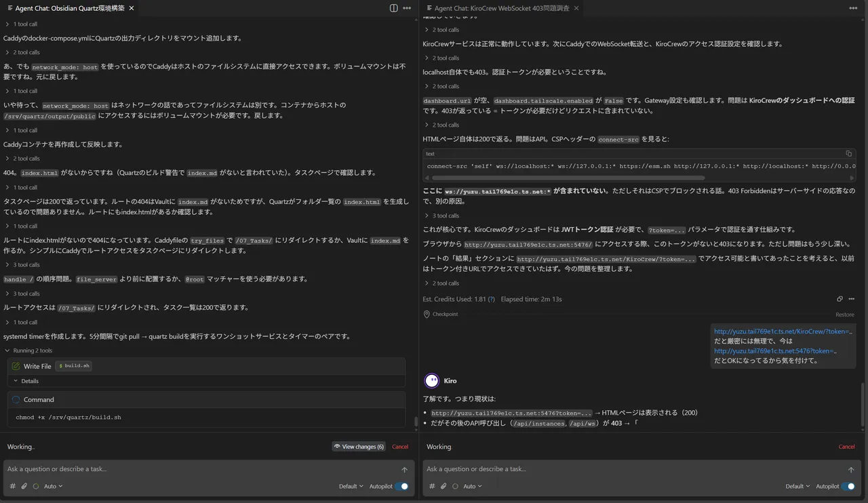Click 'Elapsed time: 2m 13s' text
Image resolution: width=868 pixels, height=503 pixels.
pyautogui.click(x=531, y=299)
